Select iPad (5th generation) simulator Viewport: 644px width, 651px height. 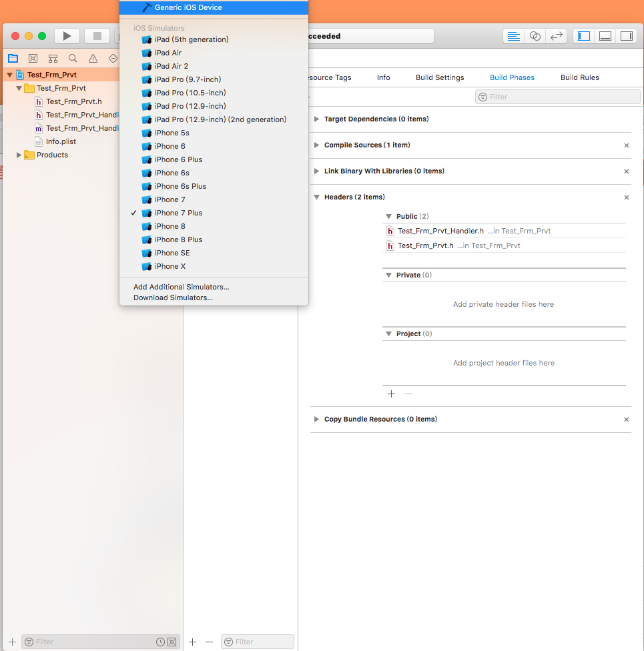(214, 39)
